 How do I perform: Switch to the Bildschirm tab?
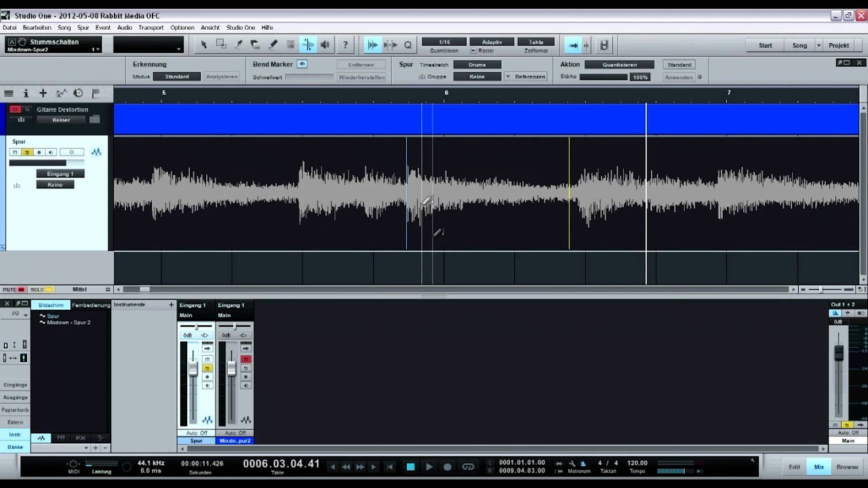tap(51, 305)
